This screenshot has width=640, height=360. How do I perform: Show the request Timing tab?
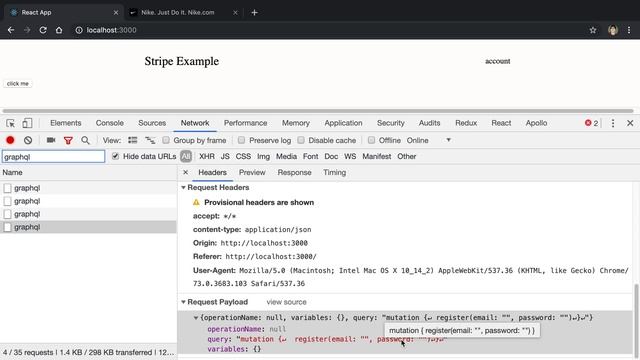335,173
